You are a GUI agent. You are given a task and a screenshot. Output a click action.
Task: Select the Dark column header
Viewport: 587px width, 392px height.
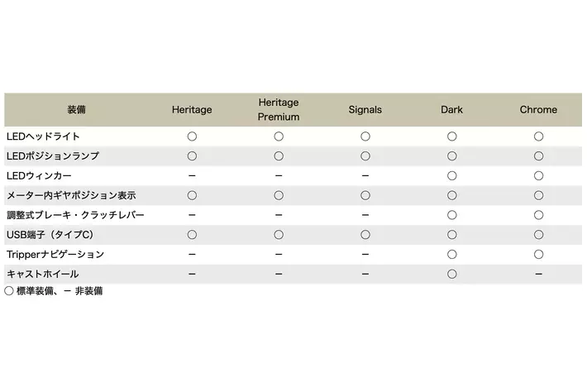click(x=452, y=110)
